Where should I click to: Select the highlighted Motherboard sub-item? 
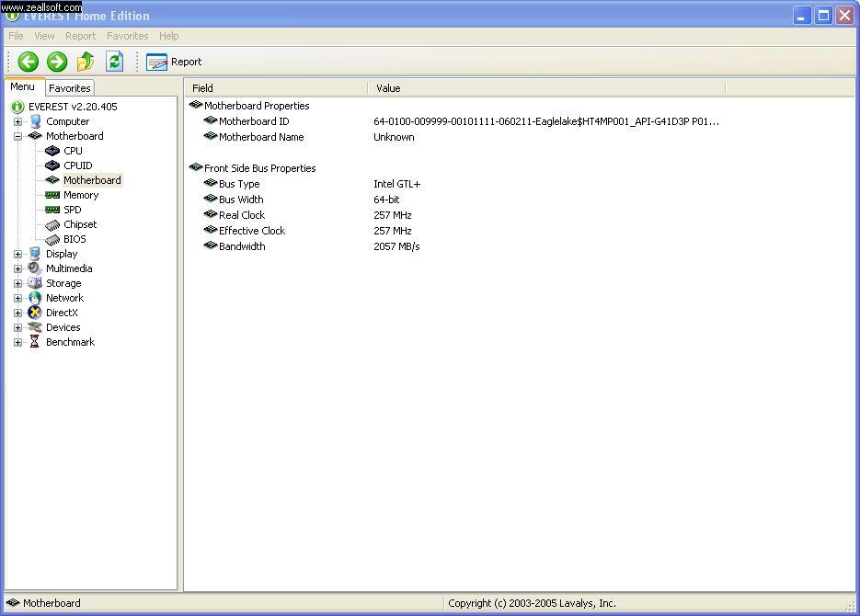coord(92,180)
